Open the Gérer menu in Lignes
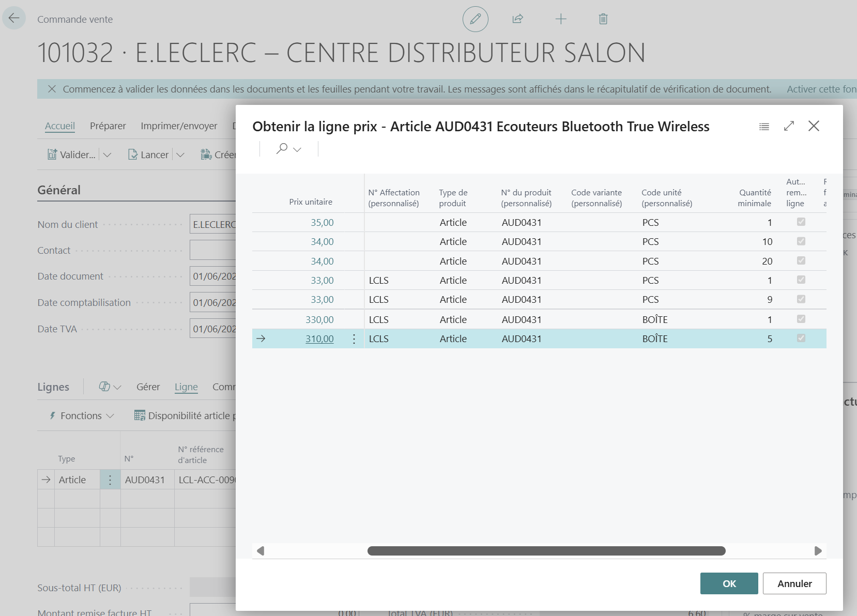The height and width of the screenshot is (616, 857). (148, 387)
